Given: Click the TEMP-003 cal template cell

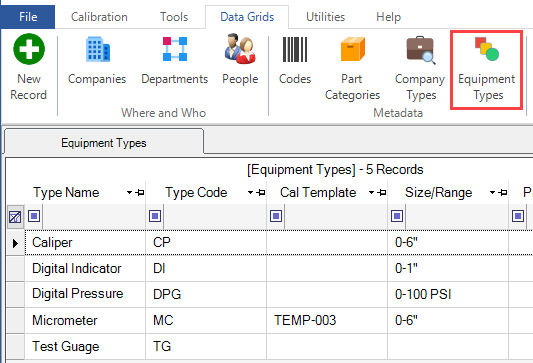Looking at the screenshot, I should 327,320.
